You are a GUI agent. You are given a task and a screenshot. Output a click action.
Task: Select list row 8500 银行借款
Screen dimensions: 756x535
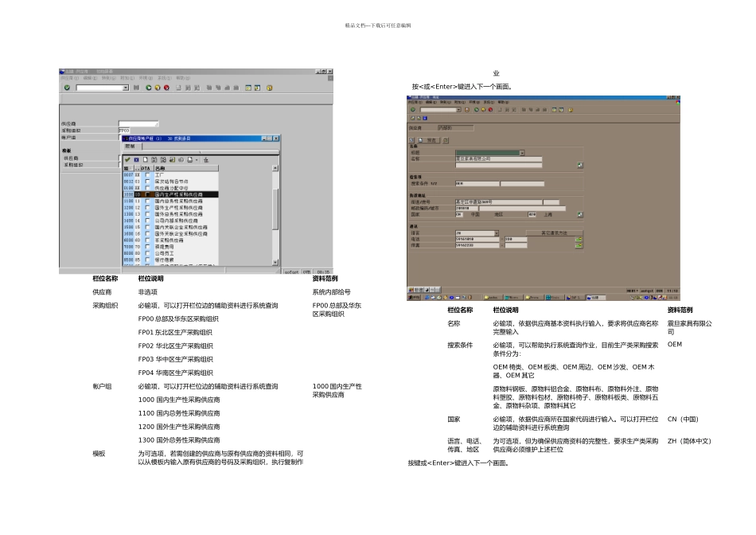[x=170, y=260]
